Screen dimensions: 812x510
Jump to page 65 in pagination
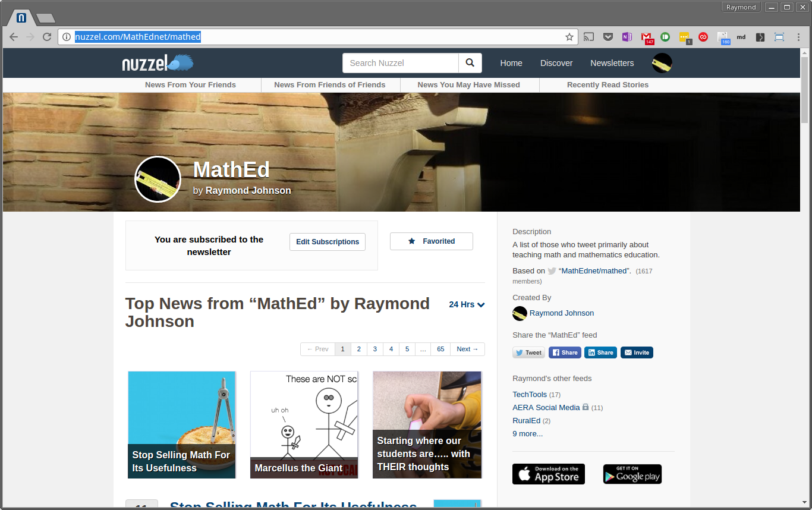[440, 349]
